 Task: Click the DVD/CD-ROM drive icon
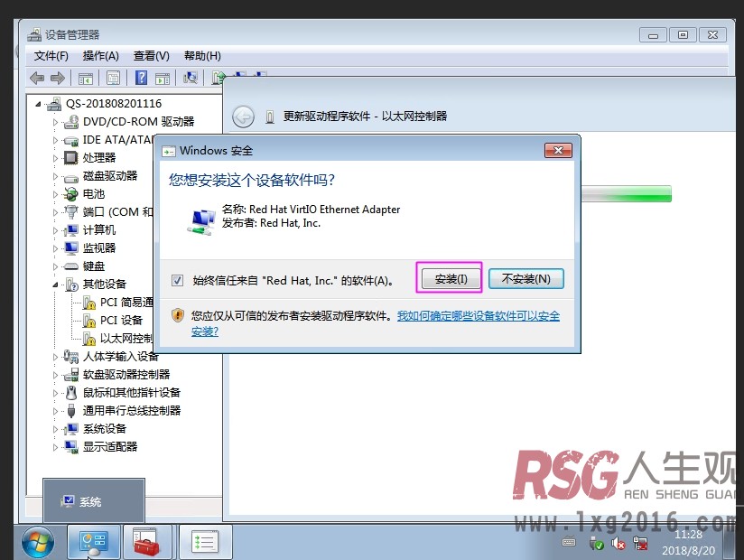[71, 122]
